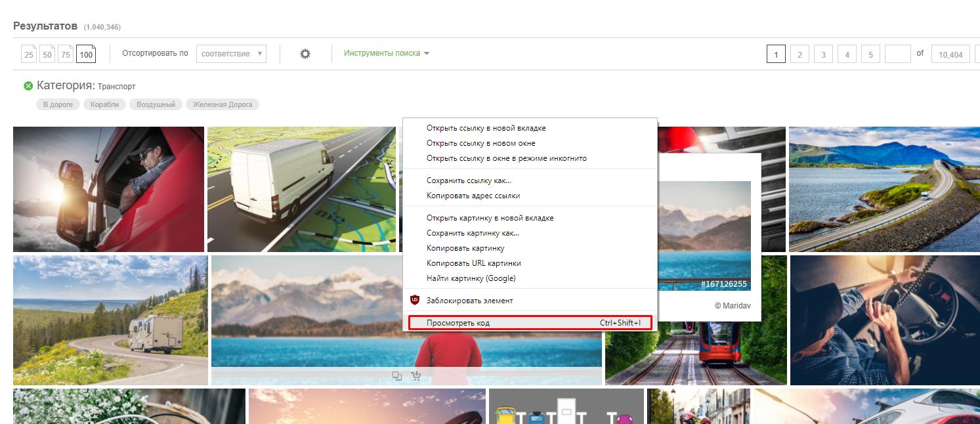This screenshot has width=980, height=424.
Task: Show 50 results per page
Action: [47, 54]
